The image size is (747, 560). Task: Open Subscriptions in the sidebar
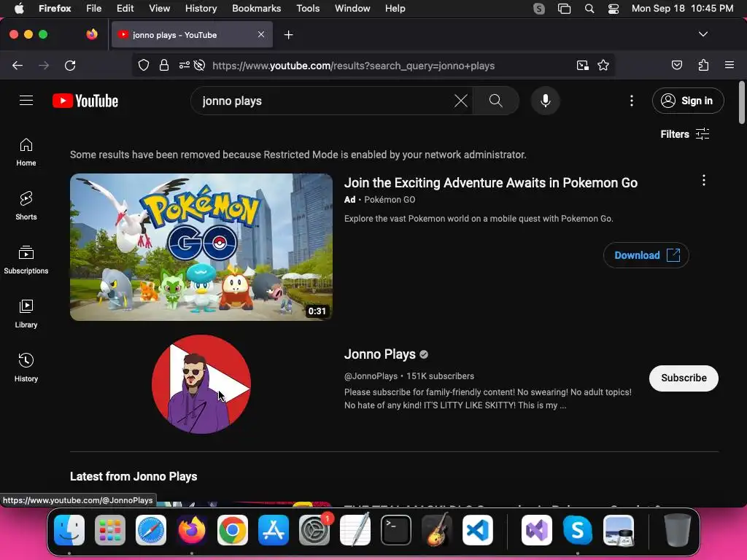26,260
